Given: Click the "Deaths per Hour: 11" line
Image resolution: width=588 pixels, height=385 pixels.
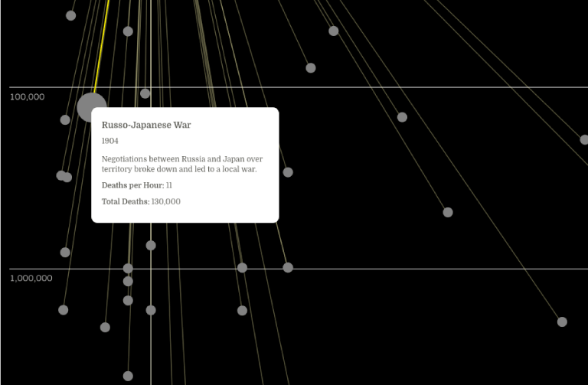Looking at the screenshot, I should (137, 185).
